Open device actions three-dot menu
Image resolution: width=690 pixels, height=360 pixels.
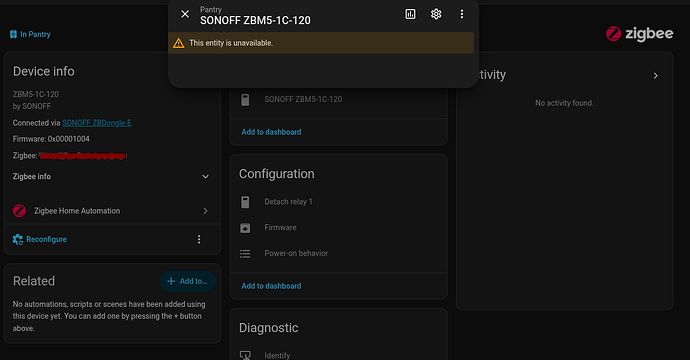[x=199, y=239]
